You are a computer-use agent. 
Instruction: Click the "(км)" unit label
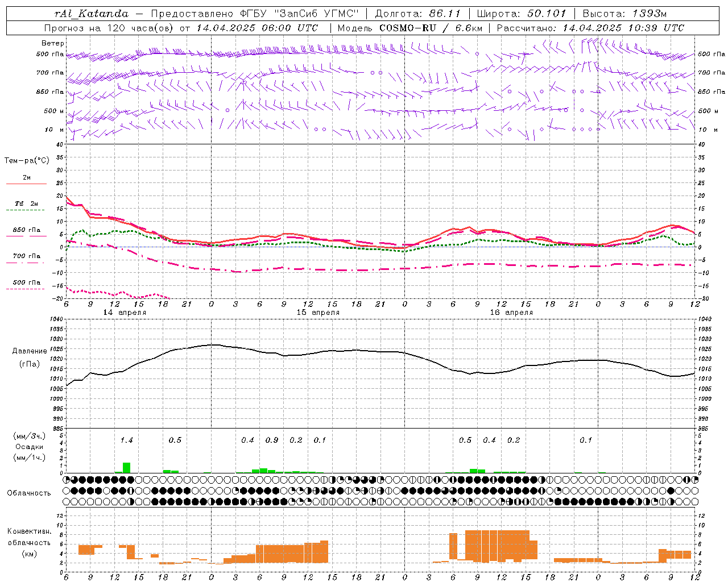pyautogui.click(x=30, y=554)
